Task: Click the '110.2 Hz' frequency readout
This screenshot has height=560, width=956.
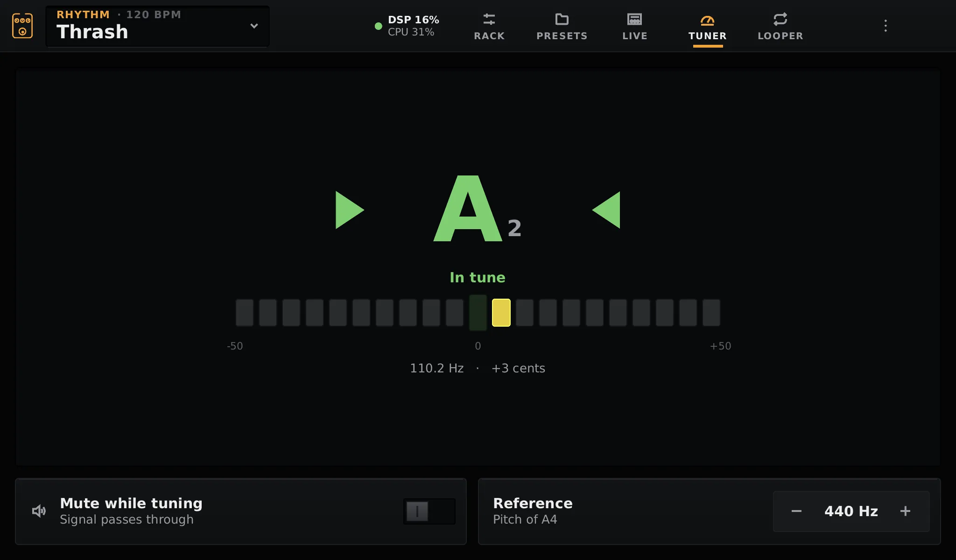Action: (x=437, y=368)
